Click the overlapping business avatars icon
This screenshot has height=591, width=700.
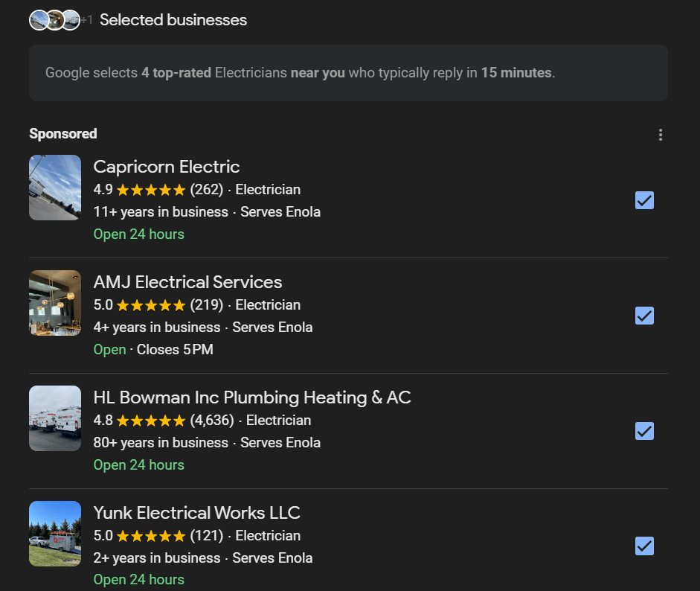point(54,20)
